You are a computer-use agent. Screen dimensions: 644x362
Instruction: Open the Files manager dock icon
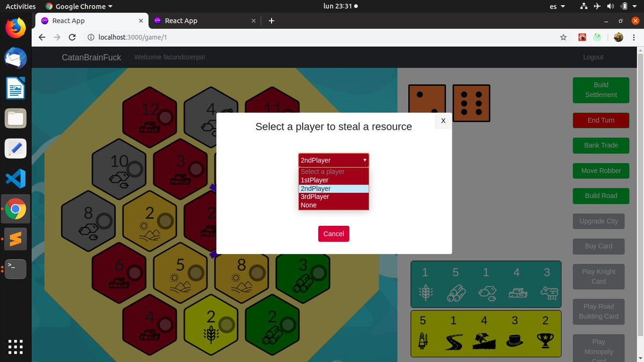pos(16,119)
